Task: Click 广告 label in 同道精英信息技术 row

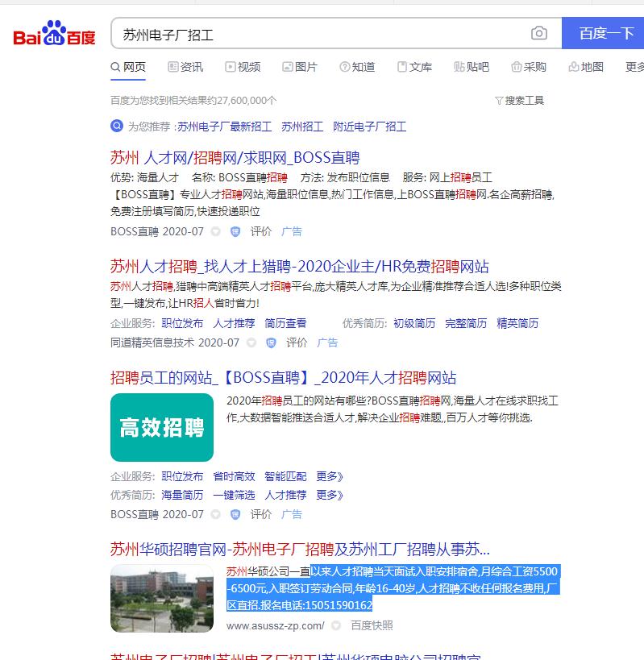Action: (327, 342)
